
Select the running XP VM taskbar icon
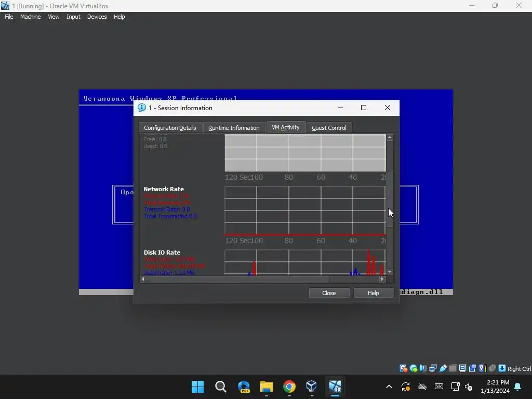tap(335, 387)
